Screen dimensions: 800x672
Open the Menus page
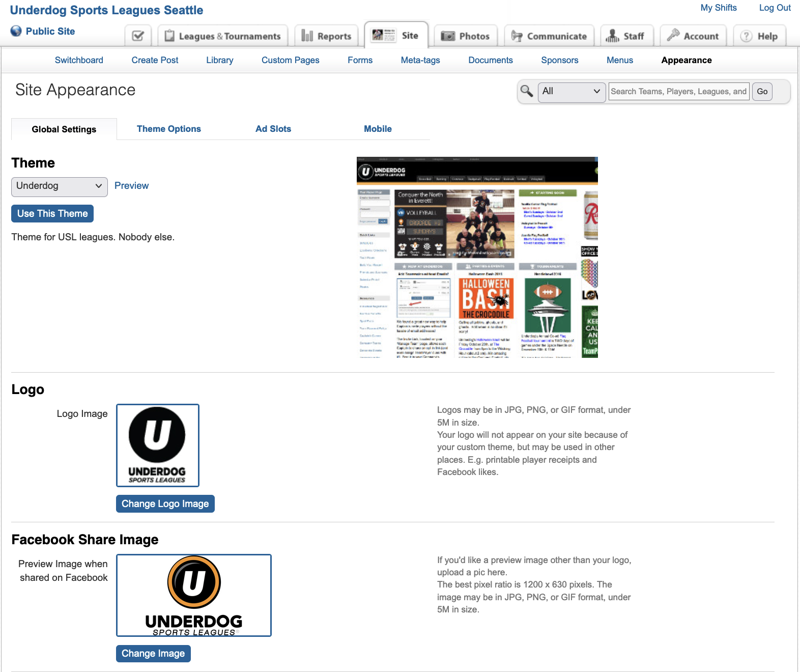click(620, 60)
